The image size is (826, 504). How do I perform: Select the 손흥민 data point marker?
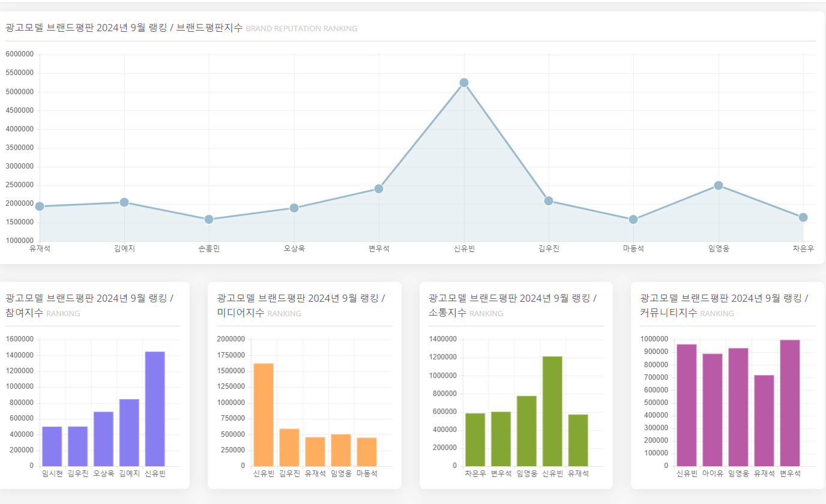209,220
